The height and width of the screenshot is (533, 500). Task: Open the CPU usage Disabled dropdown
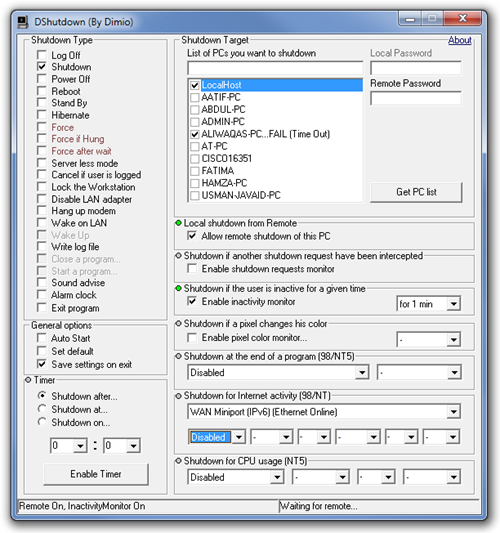[277, 477]
